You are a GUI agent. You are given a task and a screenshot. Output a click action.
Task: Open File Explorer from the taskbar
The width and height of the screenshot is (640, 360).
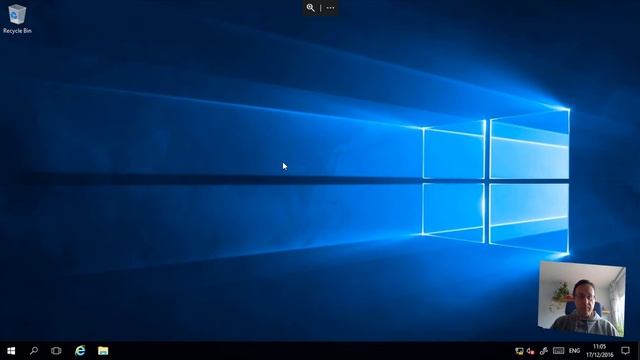(x=103, y=351)
